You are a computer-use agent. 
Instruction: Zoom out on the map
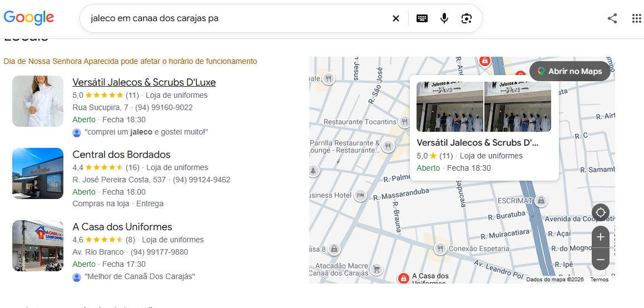pos(601,259)
